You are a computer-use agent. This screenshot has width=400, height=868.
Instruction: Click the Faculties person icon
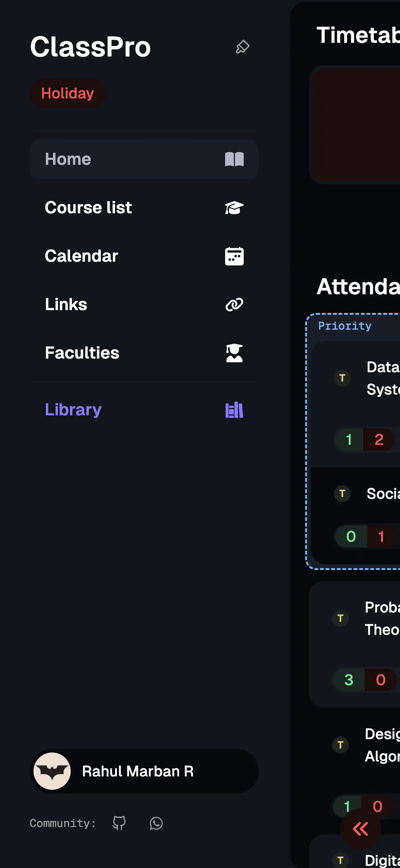tap(234, 353)
